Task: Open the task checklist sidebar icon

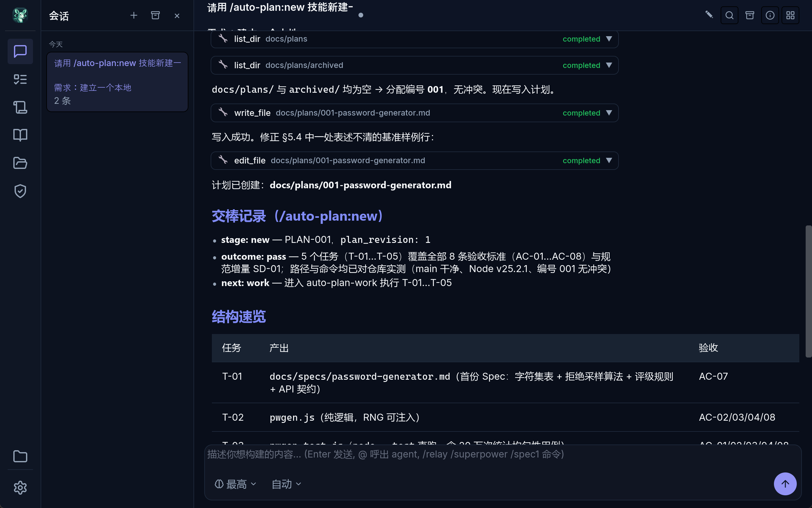Action: coord(20,79)
